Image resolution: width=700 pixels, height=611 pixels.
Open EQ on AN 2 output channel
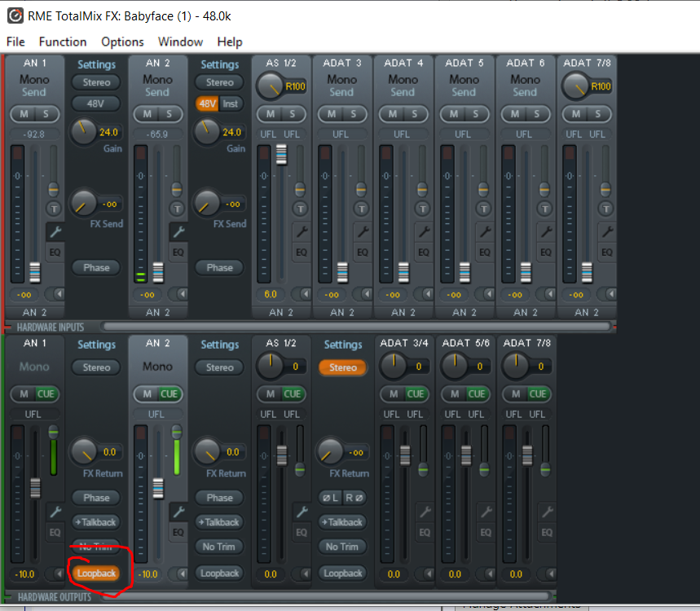pos(178,533)
